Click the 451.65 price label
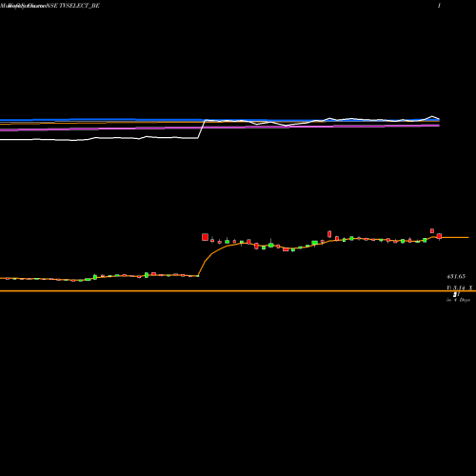 point(456,276)
